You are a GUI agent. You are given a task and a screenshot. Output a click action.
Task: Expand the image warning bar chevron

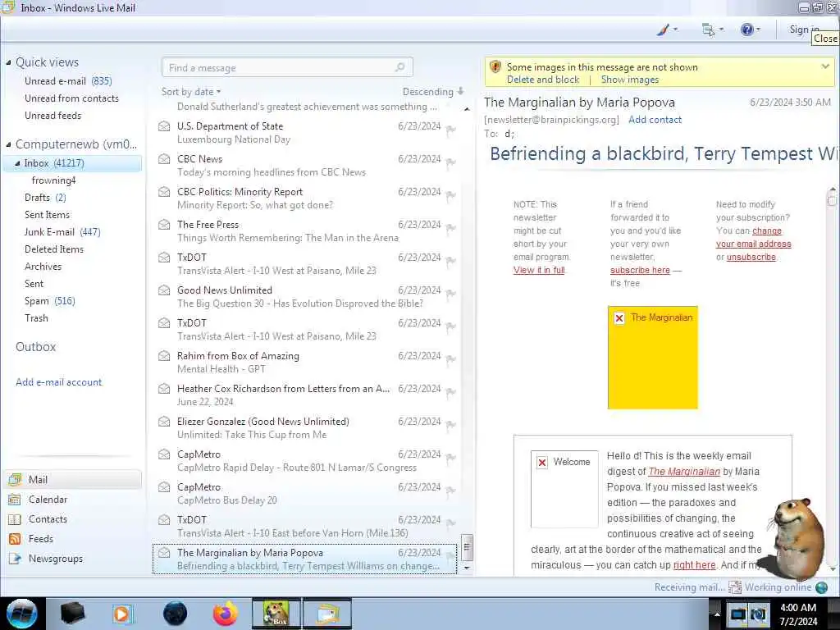point(825,66)
